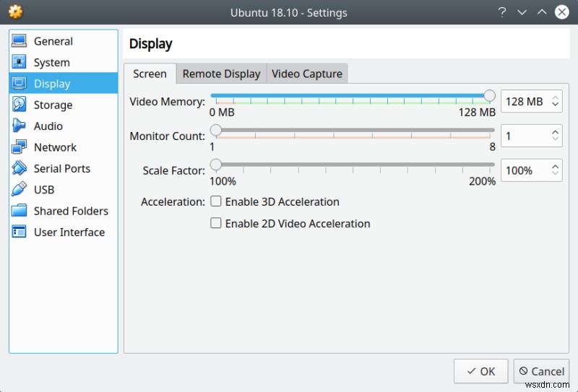Screen dimensions: 578x392
Task: Click the "Scale Factor:" label
Action: tap(173, 170)
